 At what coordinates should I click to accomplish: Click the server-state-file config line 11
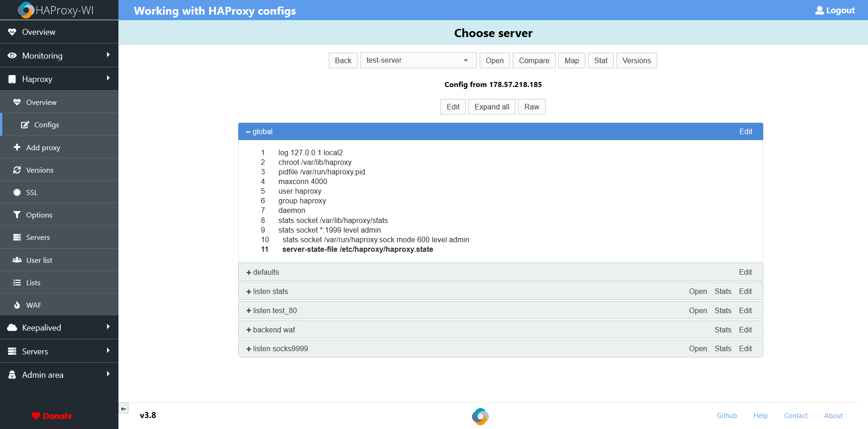tap(358, 249)
